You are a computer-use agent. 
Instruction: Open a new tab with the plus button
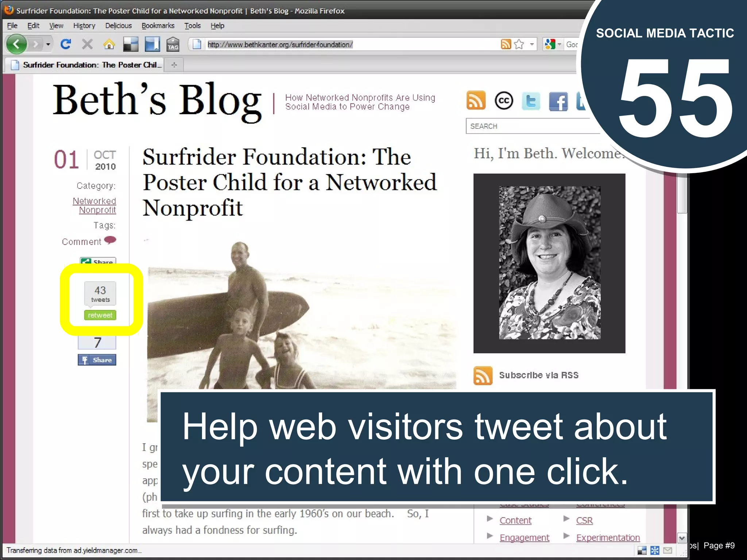(174, 65)
